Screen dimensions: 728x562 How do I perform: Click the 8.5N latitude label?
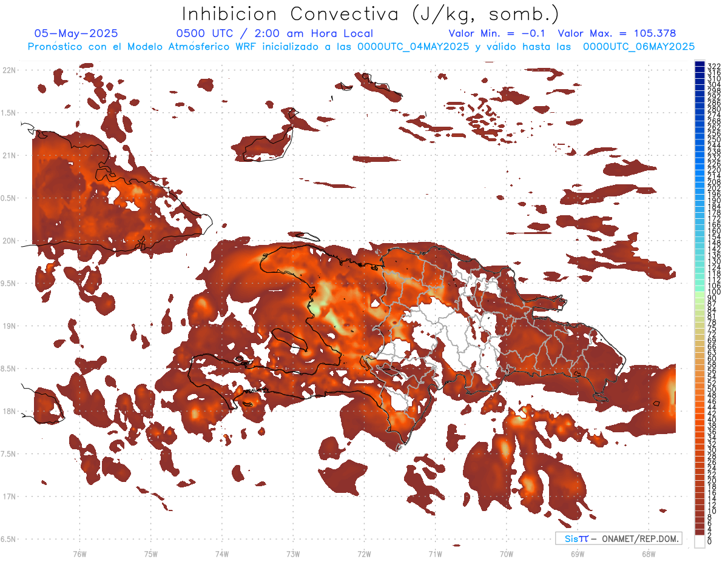9,369
